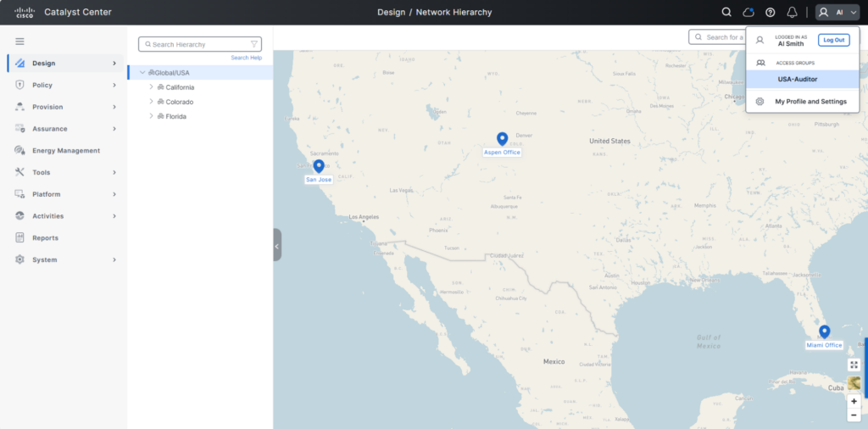Click the Aspen Office map pin
The image size is (868, 429).
[x=502, y=139]
